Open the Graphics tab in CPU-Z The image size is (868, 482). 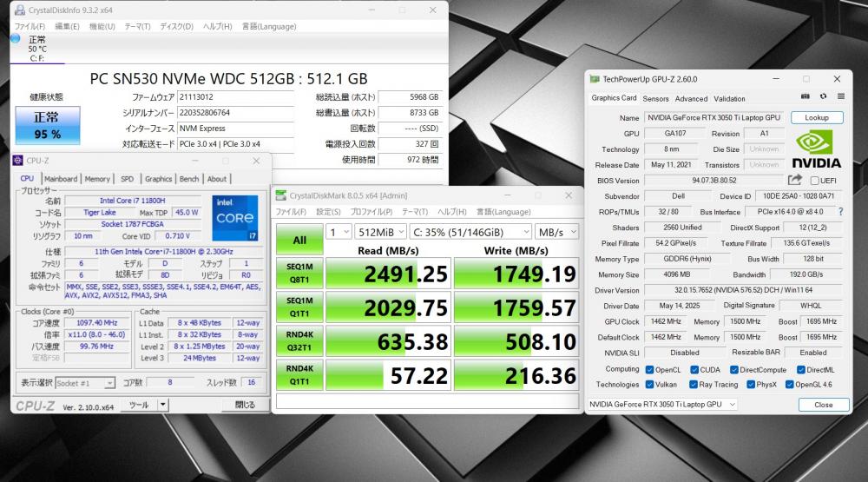click(158, 179)
